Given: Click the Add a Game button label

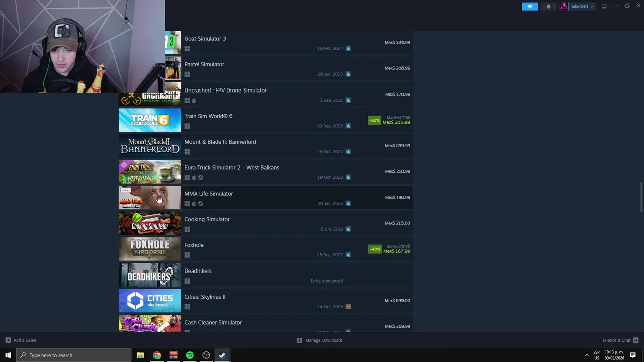Looking at the screenshot, I should [x=25, y=340].
